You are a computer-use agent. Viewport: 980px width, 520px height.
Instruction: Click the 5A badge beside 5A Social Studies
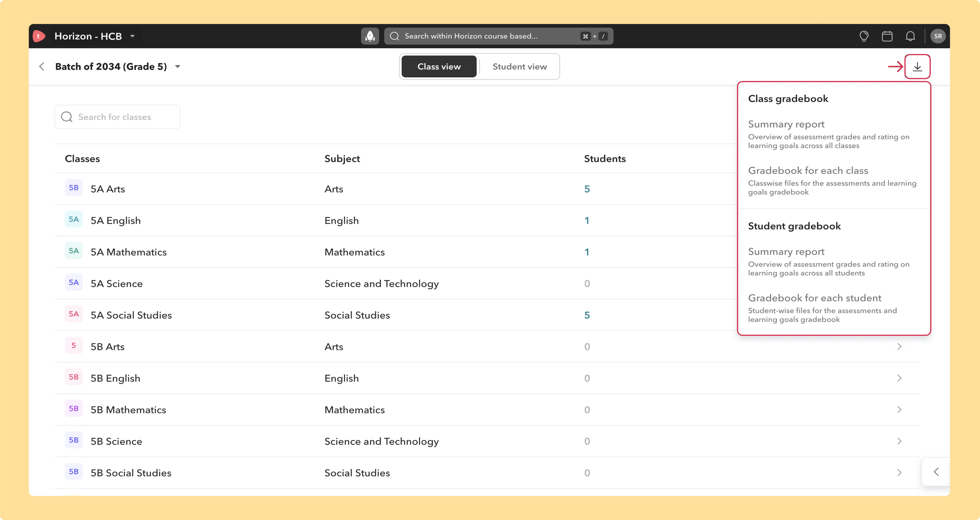(74, 314)
